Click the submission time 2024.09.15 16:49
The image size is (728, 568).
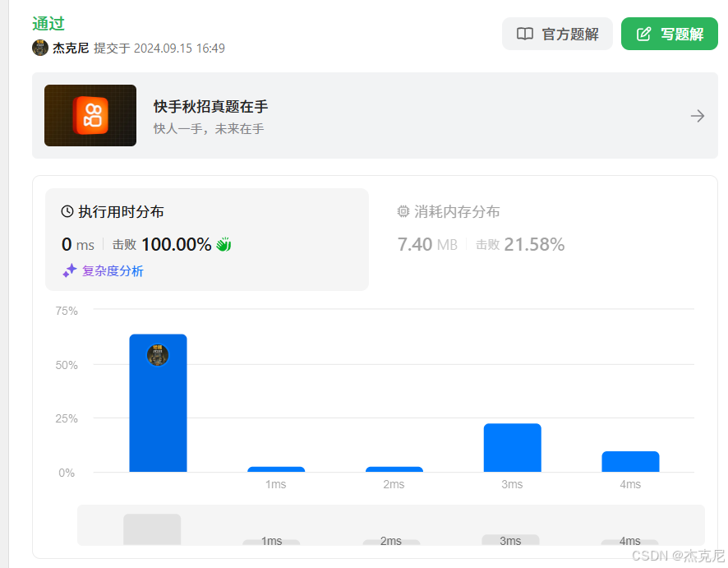click(179, 48)
